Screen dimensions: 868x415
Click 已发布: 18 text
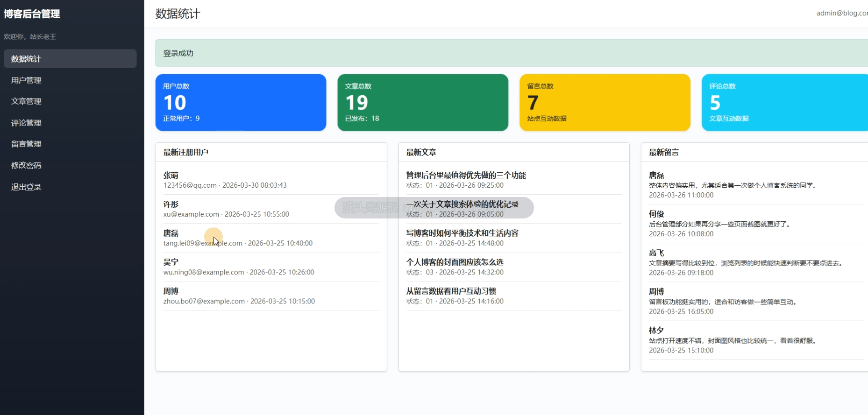(362, 119)
